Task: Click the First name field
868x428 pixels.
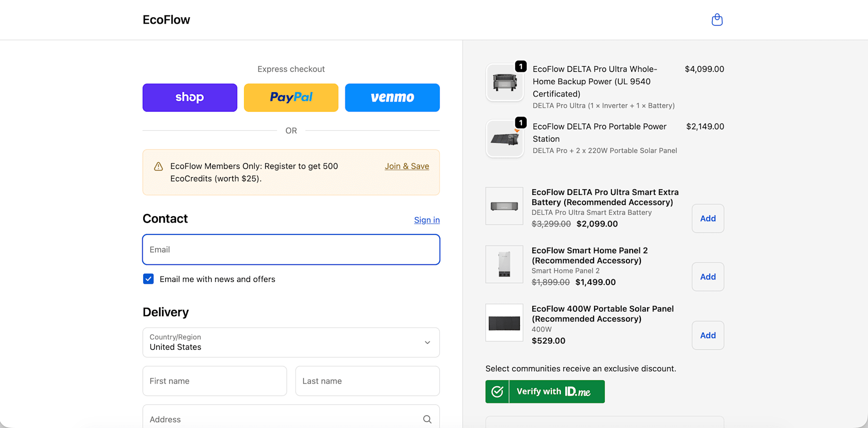Action: click(x=215, y=381)
